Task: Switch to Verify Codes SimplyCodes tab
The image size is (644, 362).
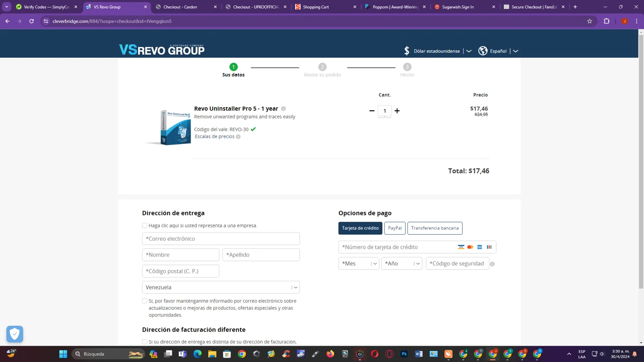Action: tap(46, 7)
